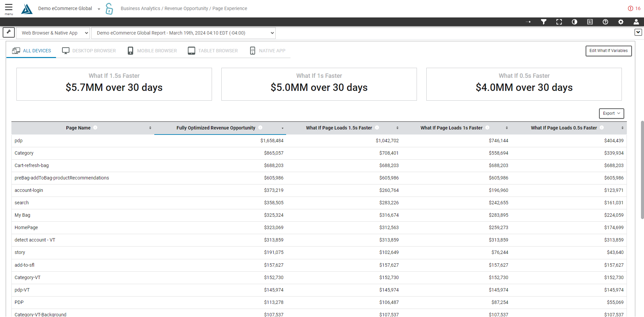Click info icon beside Fully Optimized Revenue Opportunity
Screen dimensions: 644x317
tap(260, 127)
